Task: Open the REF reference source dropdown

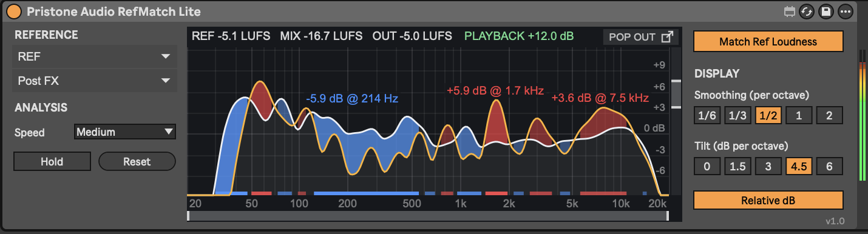Action: click(x=94, y=56)
